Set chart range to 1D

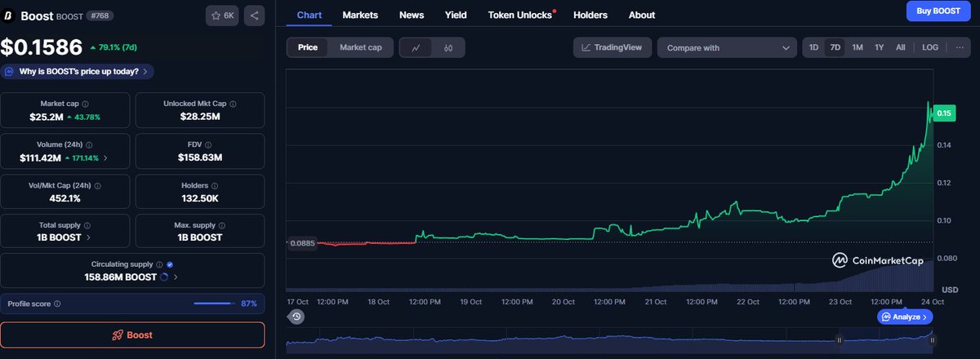(x=813, y=47)
